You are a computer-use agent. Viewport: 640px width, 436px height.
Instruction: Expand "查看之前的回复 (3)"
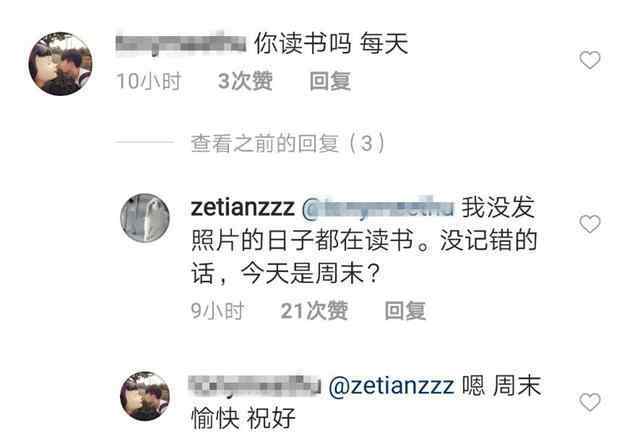288,143
